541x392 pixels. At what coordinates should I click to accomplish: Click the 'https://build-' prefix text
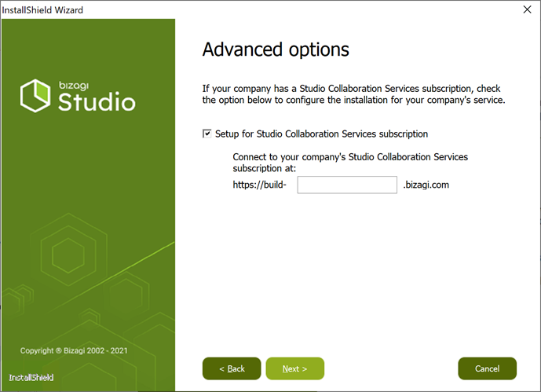click(259, 185)
